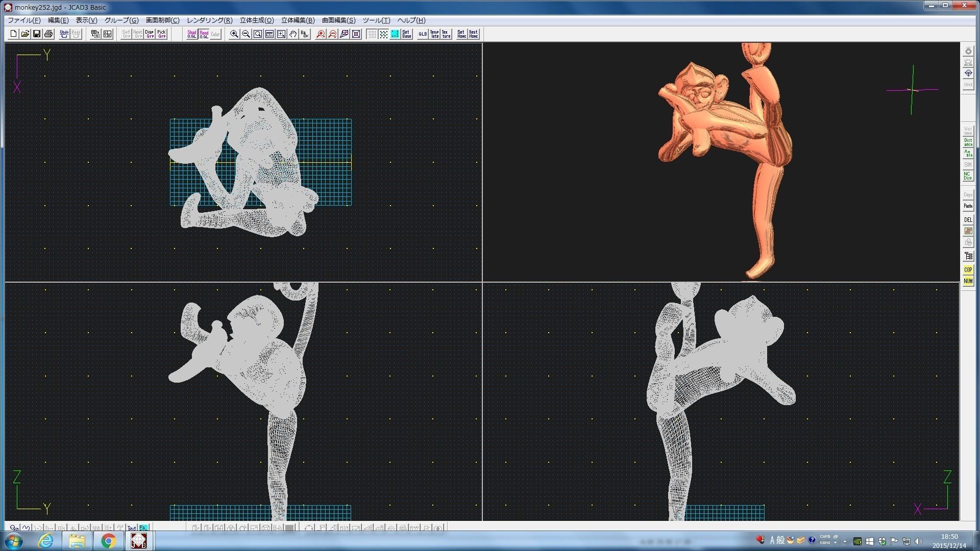
Task: Save file with floppy disk icon
Action: 37,34
